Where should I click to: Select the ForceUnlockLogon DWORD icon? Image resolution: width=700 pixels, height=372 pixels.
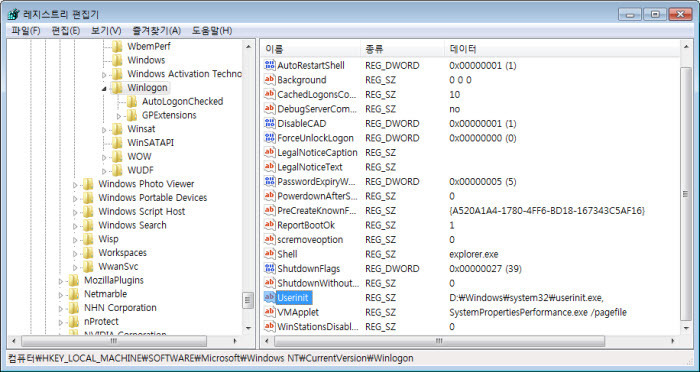click(x=269, y=138)
